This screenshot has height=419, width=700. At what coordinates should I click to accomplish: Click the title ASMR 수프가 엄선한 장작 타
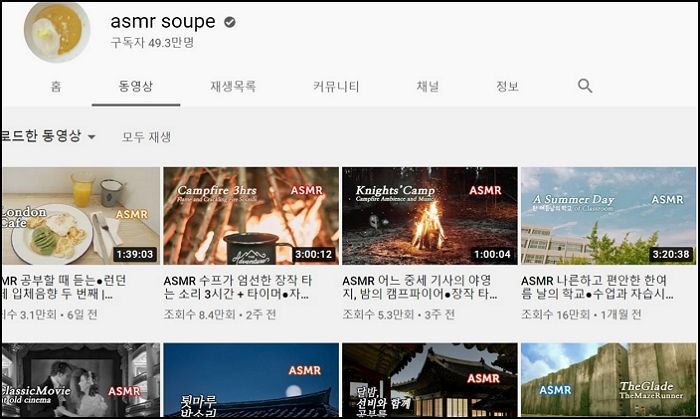coord(238,287)
